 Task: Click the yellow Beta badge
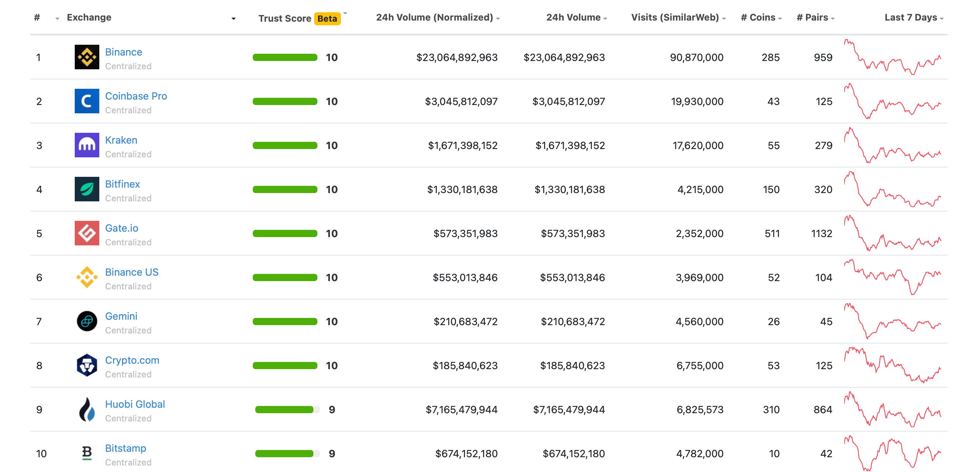(327, 18)
